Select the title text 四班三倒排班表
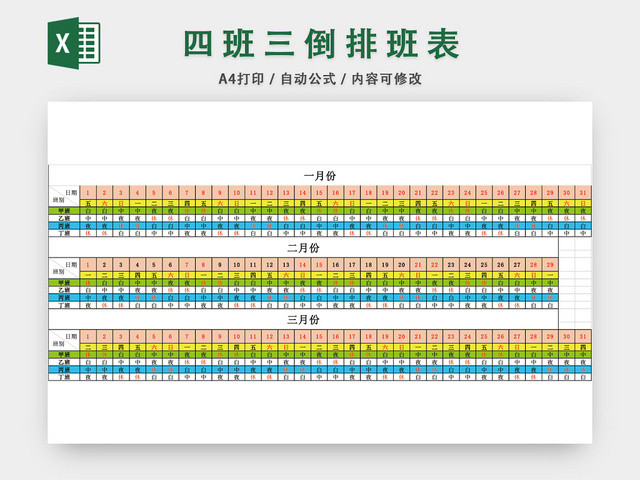Screen dimensions: 640x480 (322, 44)
